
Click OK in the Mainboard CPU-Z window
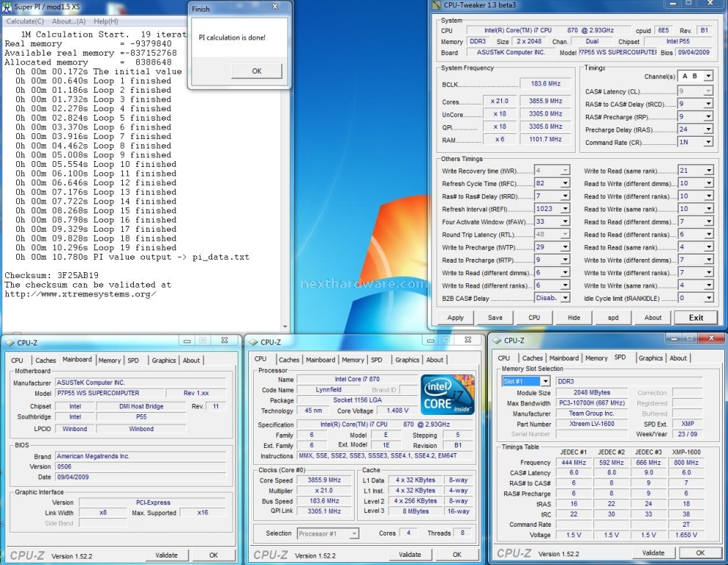coord(213,555)
